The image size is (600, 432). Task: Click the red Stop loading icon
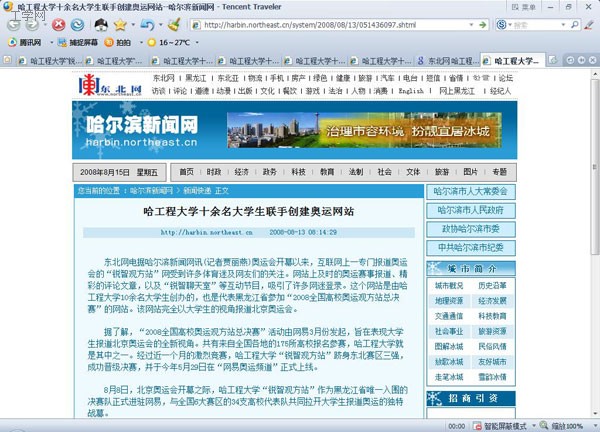(x=59, y=24)
